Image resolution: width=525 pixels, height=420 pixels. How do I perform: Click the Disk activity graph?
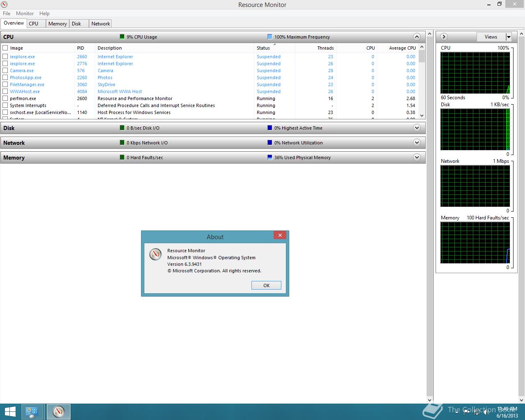[x=475, y=129]
